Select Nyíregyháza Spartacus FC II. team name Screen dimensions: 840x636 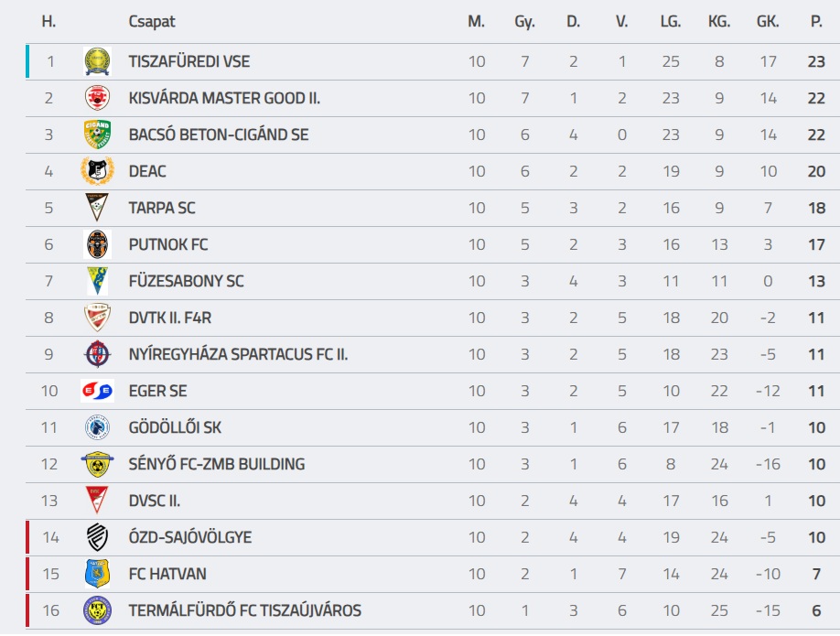coord(238,355)
